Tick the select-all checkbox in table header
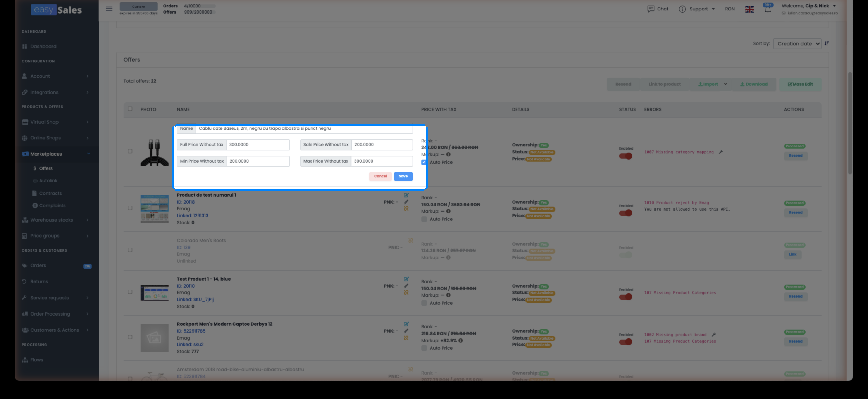The image size is (868, 399). pyautogui.click(x=130, y=109)
